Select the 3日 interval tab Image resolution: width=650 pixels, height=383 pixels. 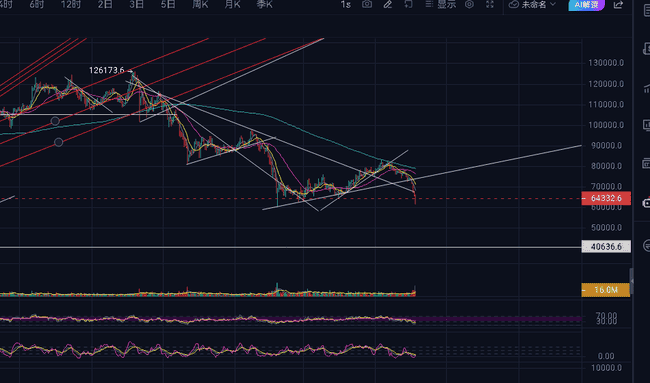136,5
